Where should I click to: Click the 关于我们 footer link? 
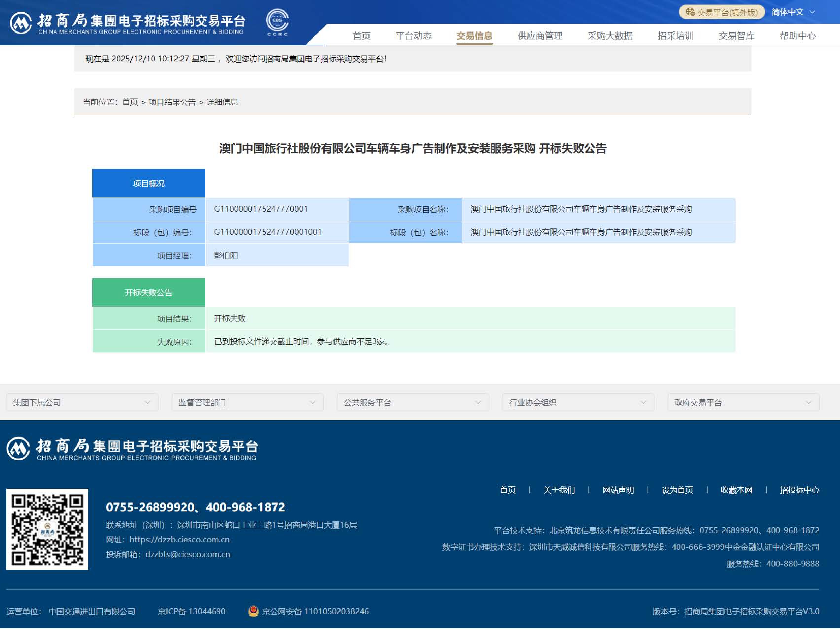(x=559, y=490)
